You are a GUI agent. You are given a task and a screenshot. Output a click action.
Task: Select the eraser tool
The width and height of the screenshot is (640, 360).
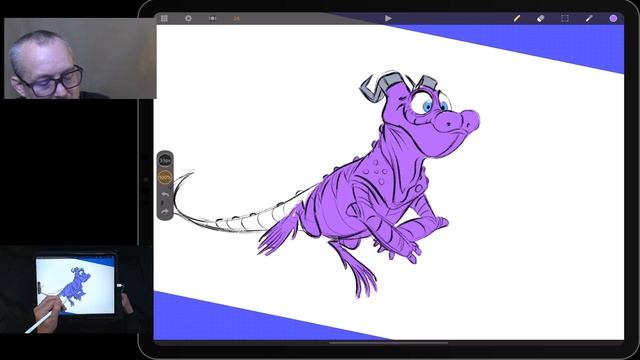click(540, 18)
